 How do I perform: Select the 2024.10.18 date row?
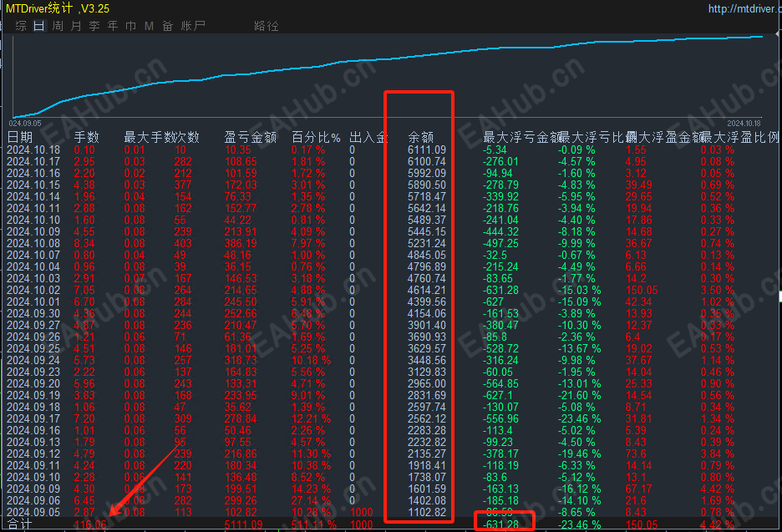[33, 149]
